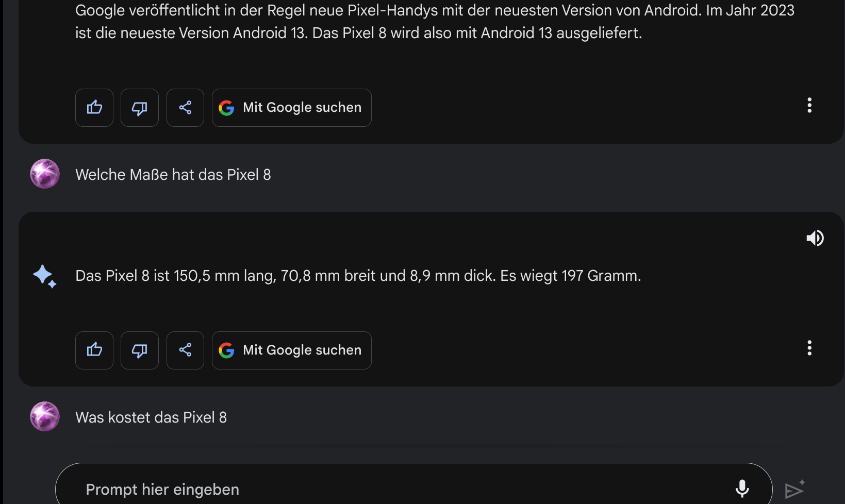Screen dimensions: 845x504
Task: Click the answer text about Pixel 8 dimensions
Action: 358,276
